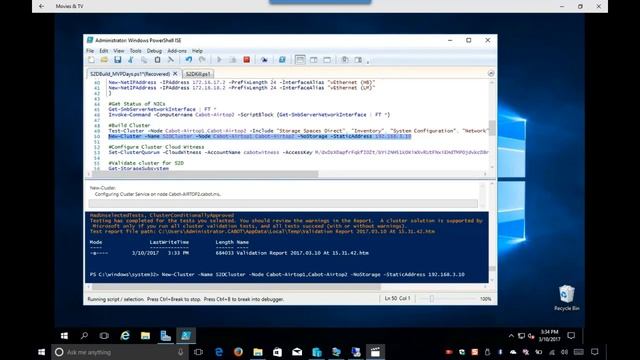Click the Paste clipboard icon
Viewport: 640px width, 360px height.
click(x=158, y=60)
